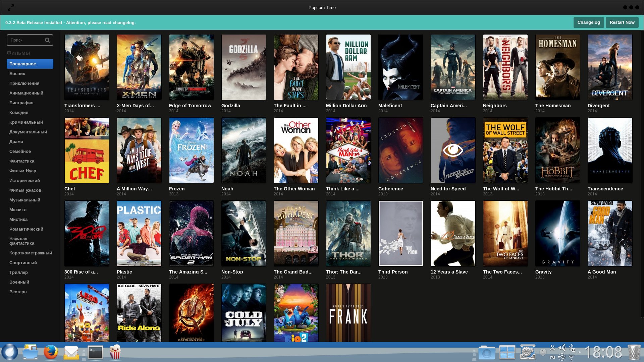Switch the ru keyboard layout indicator
This screenshot has width=644, height=362.
[x=552, y=357]
